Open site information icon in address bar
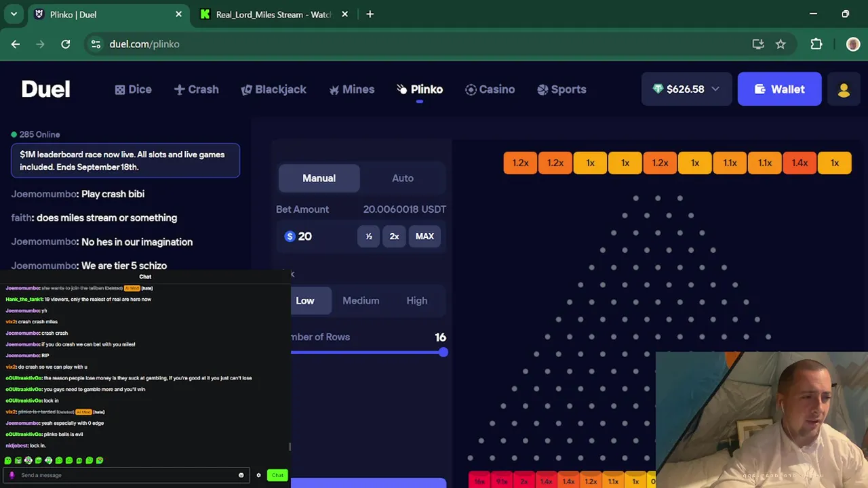The image size is (868, 488). pyautogui.click(x=96, y=44)
